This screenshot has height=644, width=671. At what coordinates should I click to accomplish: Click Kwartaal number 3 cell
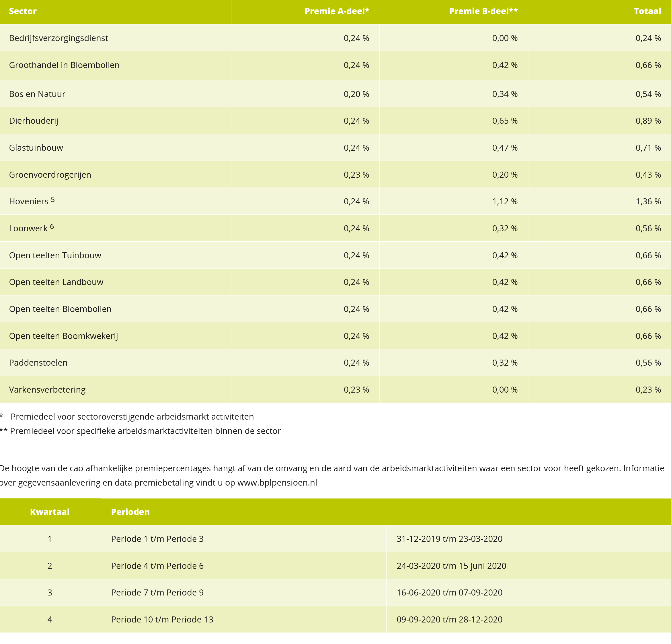tap(50, 593)
